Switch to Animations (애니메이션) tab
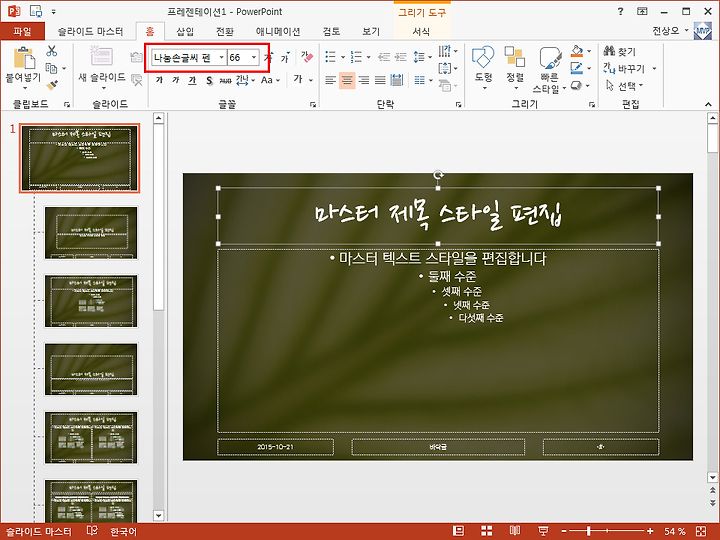 coord(278,31)
